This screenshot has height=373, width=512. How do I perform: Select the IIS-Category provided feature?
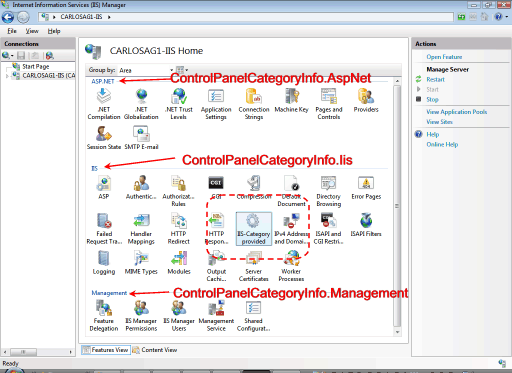254,229
